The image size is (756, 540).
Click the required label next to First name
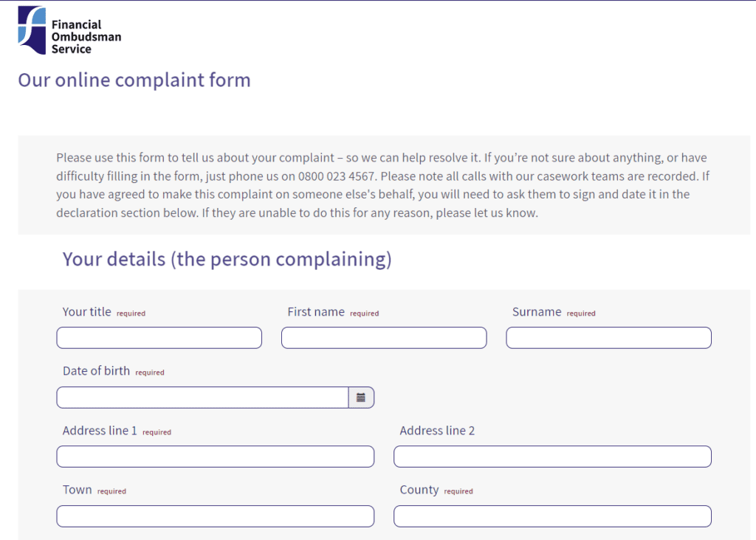point(365,313)
